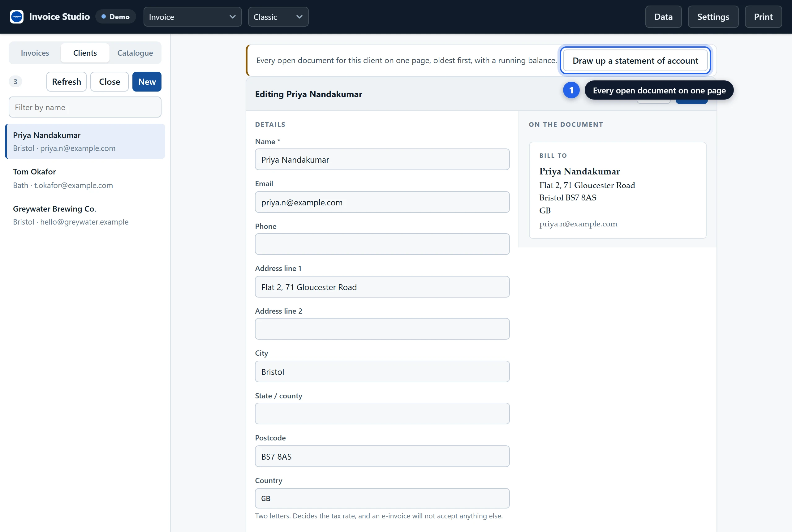Click 'Flat 2, 71 Gloucester Road' in Bill To preview
The height and width of the screenshot is (532, 792).
click(587, 185)
